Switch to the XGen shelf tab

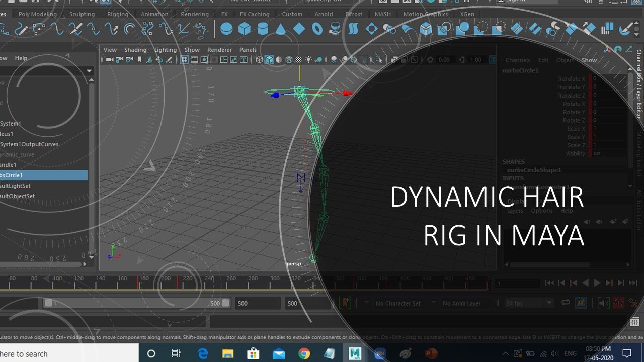467,14
